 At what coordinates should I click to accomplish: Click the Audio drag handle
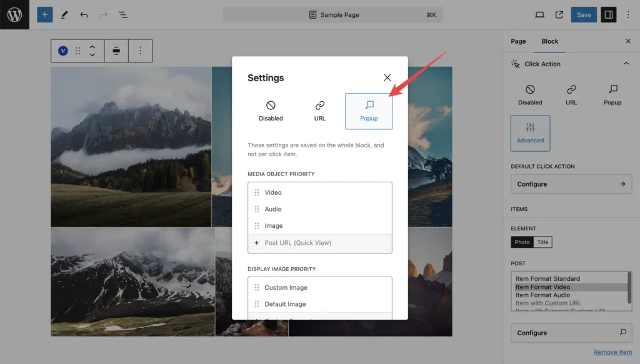(257, 209)
